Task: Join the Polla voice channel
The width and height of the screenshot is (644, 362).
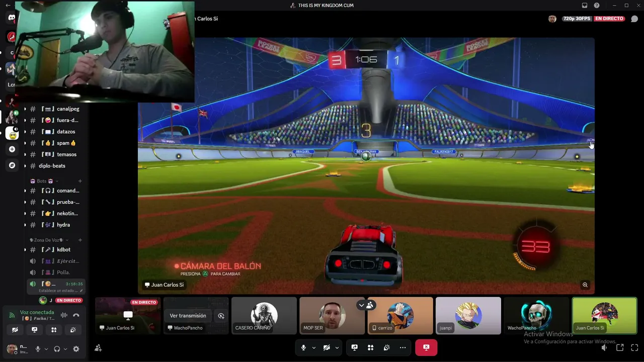Action: click(x=54, y=273)
